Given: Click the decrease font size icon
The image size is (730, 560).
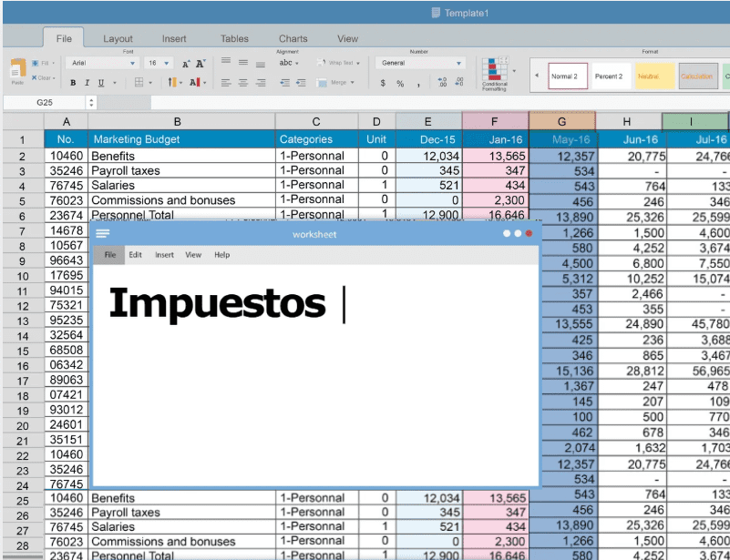Looking at the screenshot, I should 200,64.
